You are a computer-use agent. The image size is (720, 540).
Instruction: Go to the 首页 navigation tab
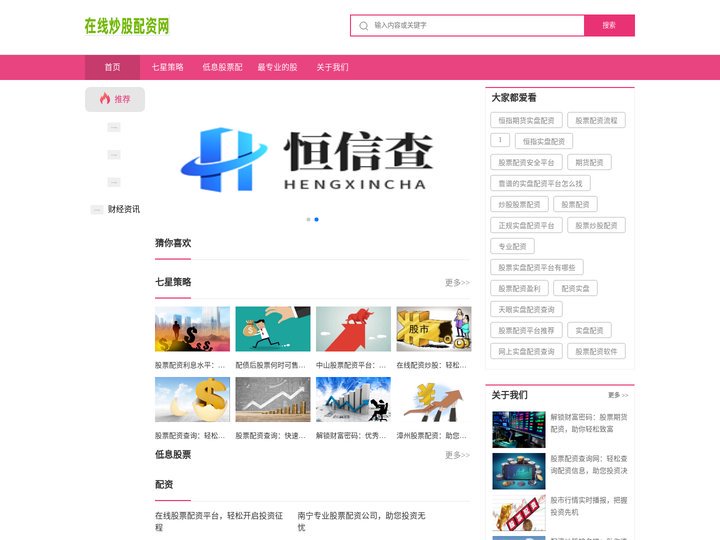[x=112, y=67]
